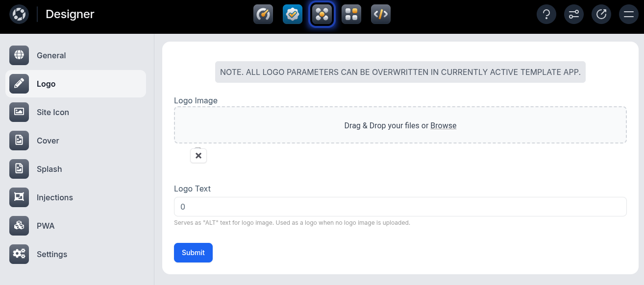Open the Cover settings page
The height and width of the screenshot is (285, 644).
pyautogui.click(x=48, y=141)
